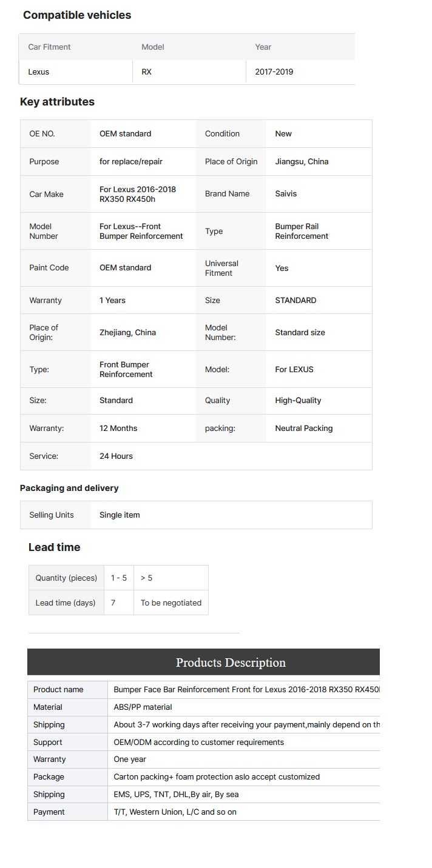This screenshot has width=432, height=868.
Task: Click the 1 - 5 quantity cell
Action: click(119, 578)
